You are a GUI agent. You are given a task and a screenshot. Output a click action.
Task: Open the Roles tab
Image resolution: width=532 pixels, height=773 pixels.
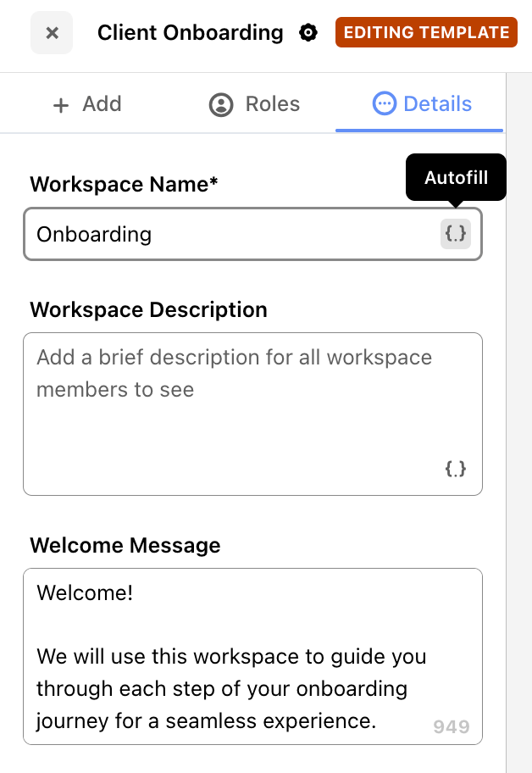(x=254, y=104)
